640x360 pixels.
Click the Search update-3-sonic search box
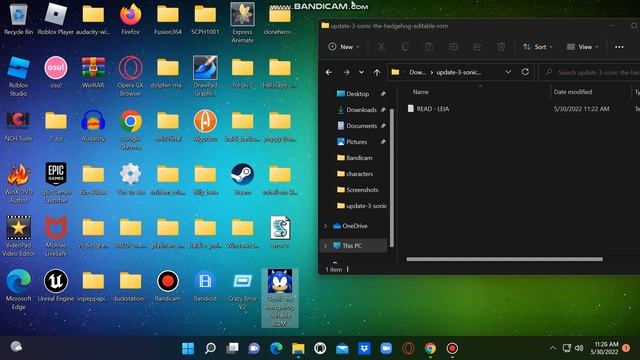pos(589,72)
